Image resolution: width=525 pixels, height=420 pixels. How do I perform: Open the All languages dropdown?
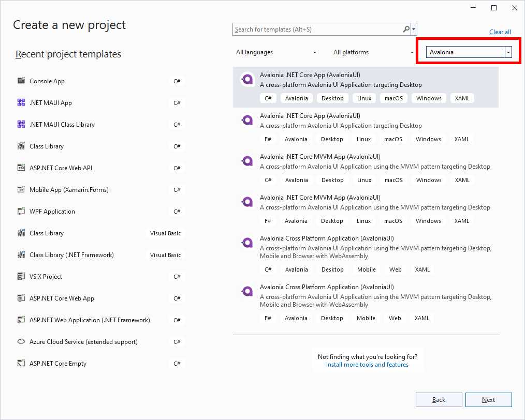pos(276,52)
